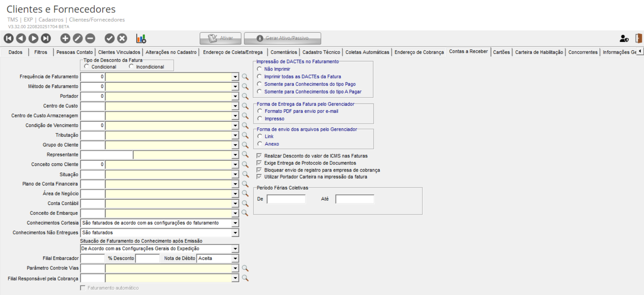Screen dimensions: 644x295
Task: Toggle Realizar Desconto do valor de ICMS
Action: point(259,156)
